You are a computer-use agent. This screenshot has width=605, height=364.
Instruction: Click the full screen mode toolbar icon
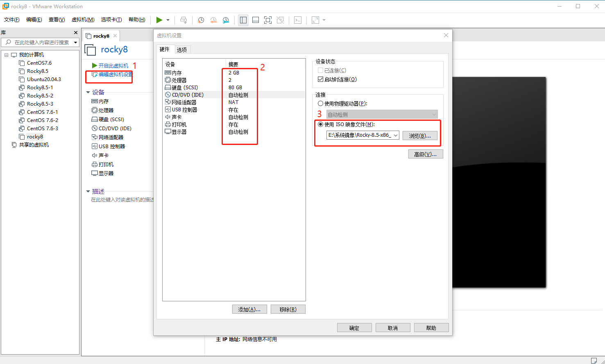(268, 20)
